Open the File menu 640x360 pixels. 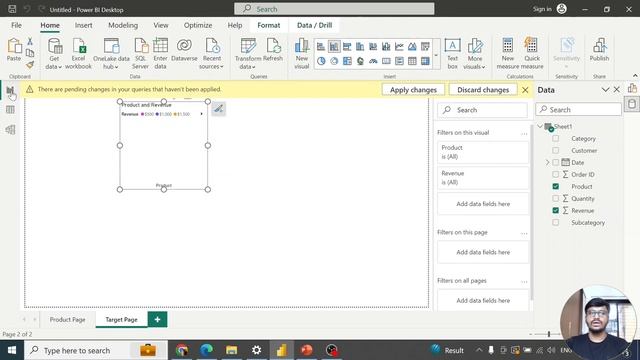point(16,25)
